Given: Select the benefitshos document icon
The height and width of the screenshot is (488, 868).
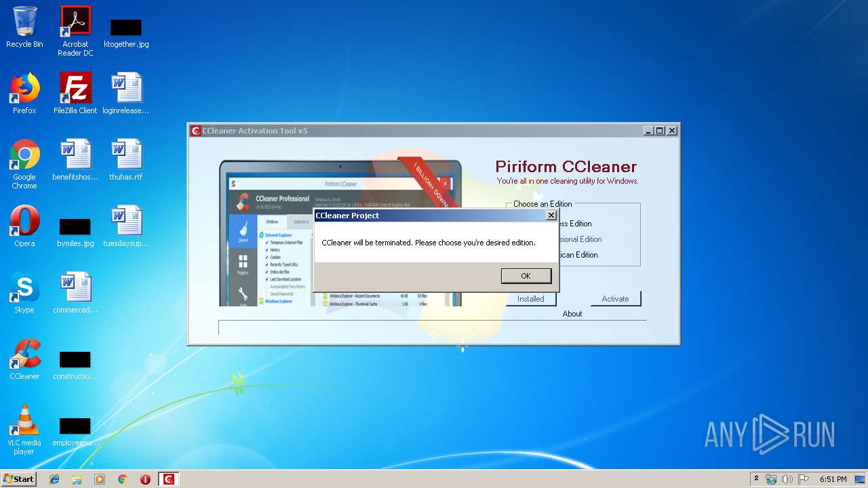Looking at the screenshot, I should click(75, 160).
